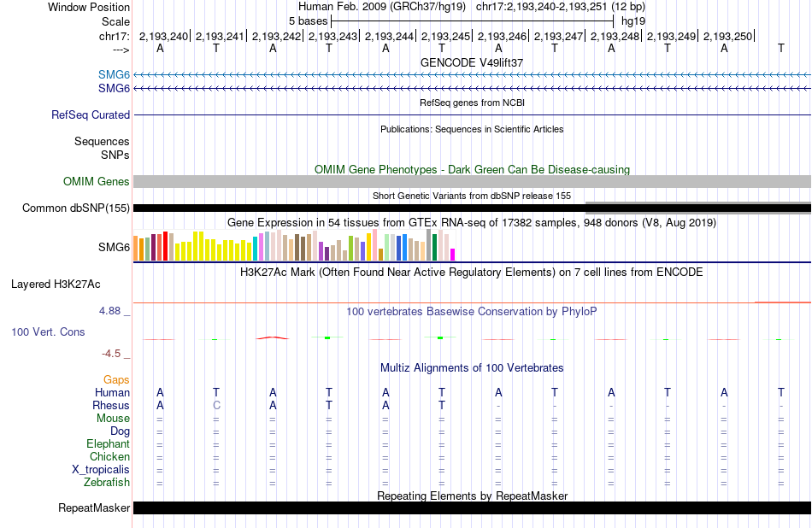Click the red bar in the GTEx expression chart
Screen dimensions: 812x528
(165, 246)
